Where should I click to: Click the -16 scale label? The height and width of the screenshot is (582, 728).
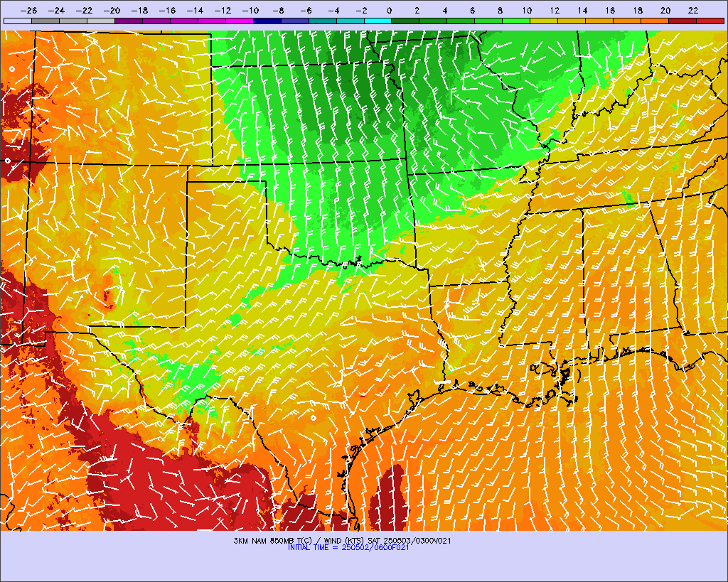(x=166, y=10)
